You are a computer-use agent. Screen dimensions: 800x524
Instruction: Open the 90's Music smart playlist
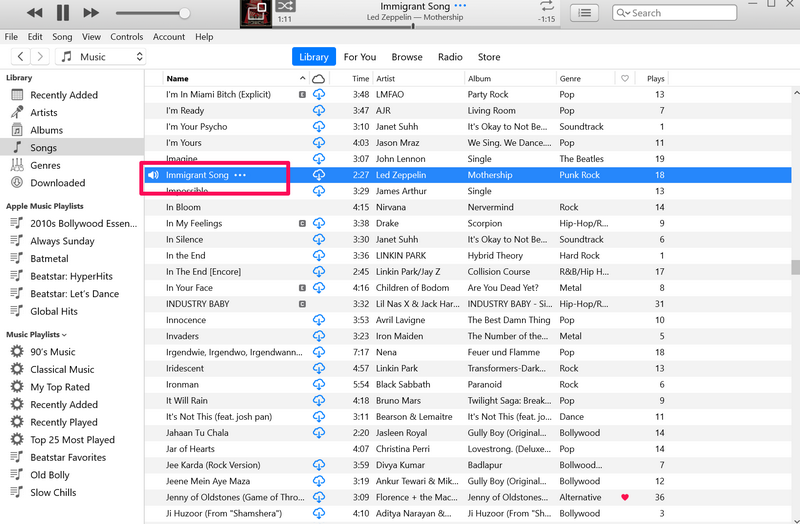53,352
